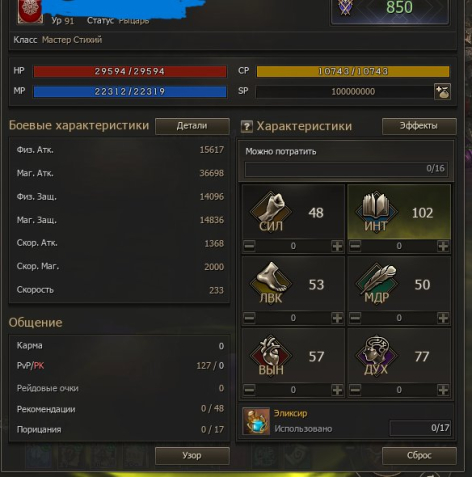472x477 pixels.
Task: Open the Детали combat stats button
Action: coord(192,126)
